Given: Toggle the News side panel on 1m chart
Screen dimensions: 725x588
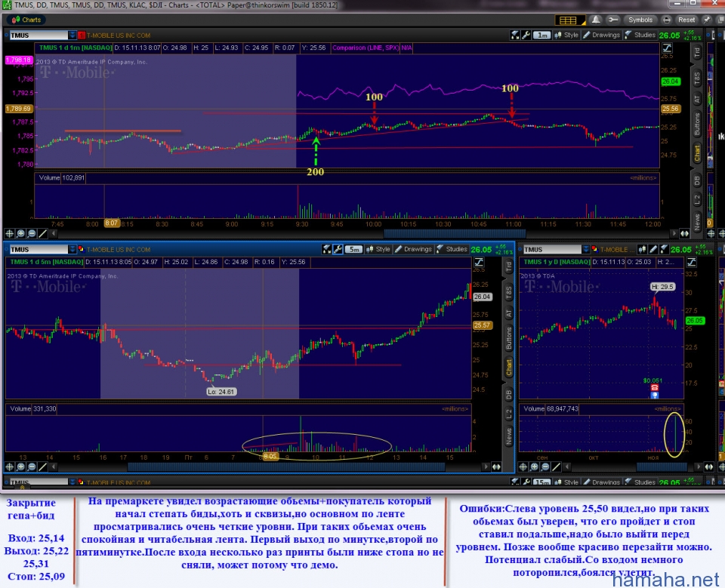Looking at the screenshot, I should point(697,221).
